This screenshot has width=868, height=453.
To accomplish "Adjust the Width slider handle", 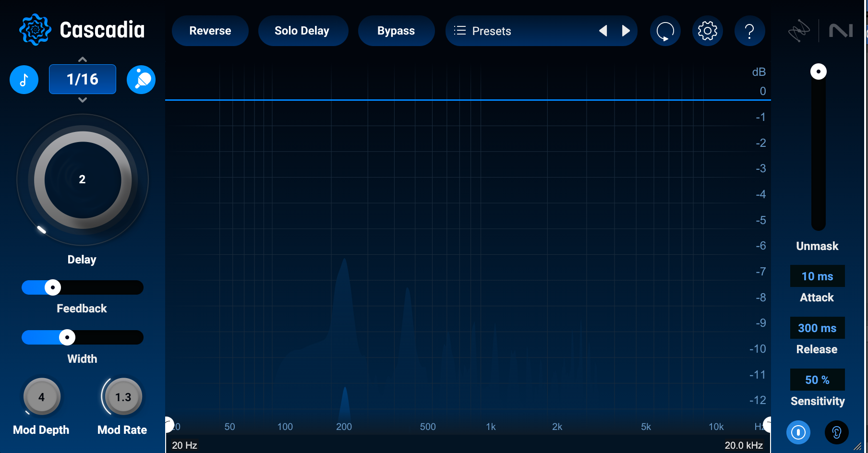I will tap(67, 337).
